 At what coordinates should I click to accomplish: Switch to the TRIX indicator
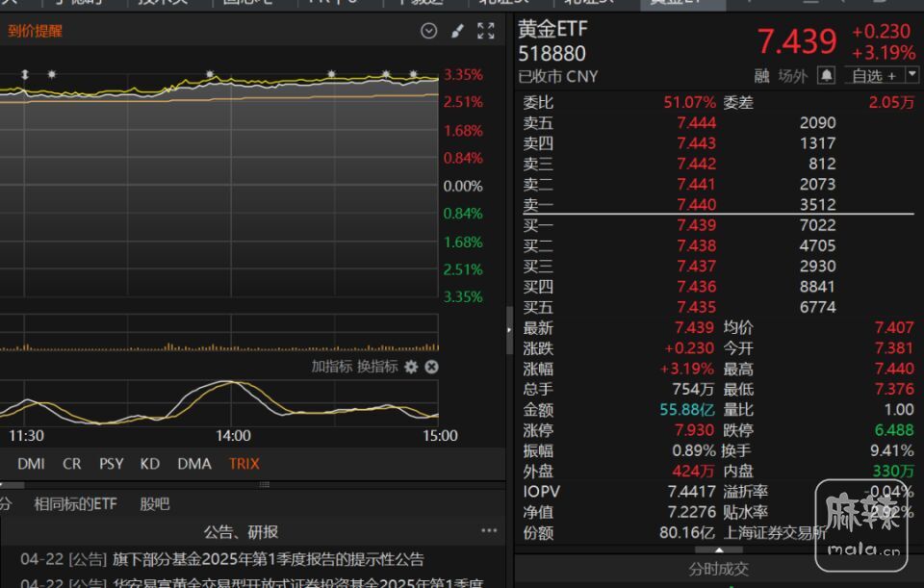click(x=244, y=464)
